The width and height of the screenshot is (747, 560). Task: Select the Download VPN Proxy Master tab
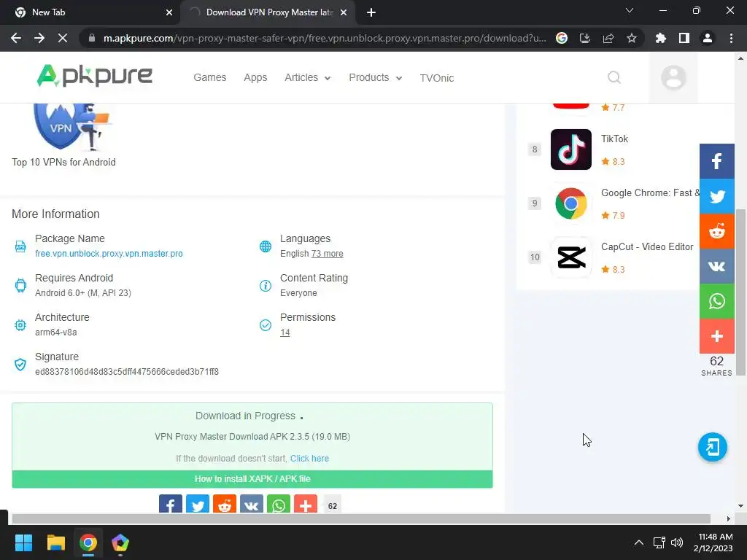[267, 12]
